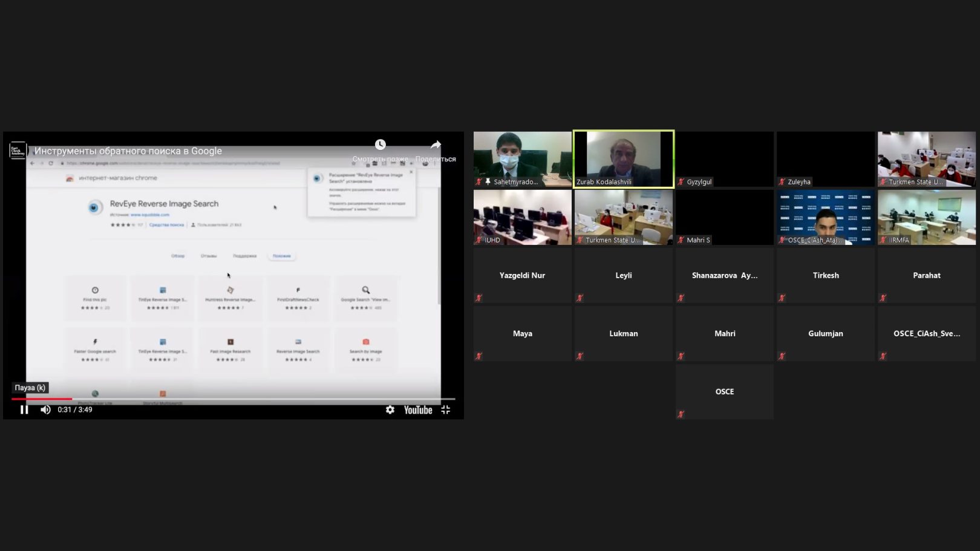Click the 'Поделиться' label

436,159
